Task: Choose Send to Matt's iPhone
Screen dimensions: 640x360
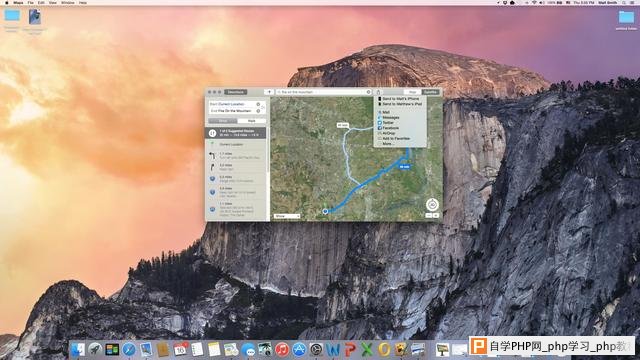Action: (400, 99)
